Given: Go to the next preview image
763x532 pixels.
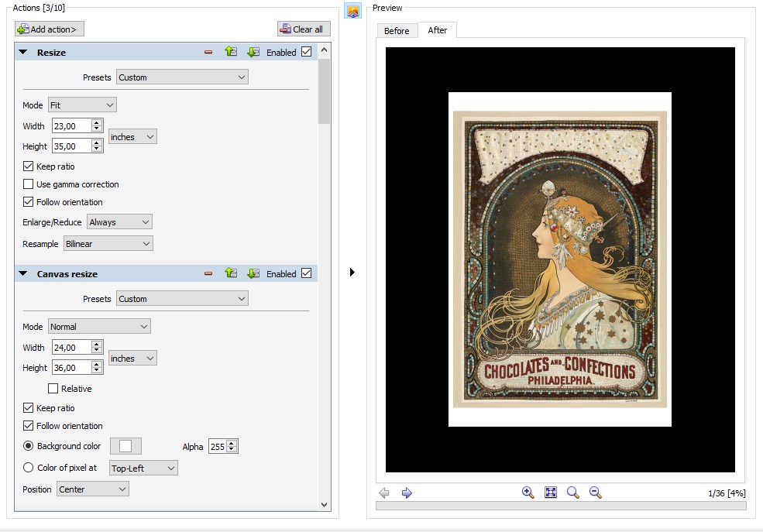Looking at the screenshot, I should (x=407, y=493).
